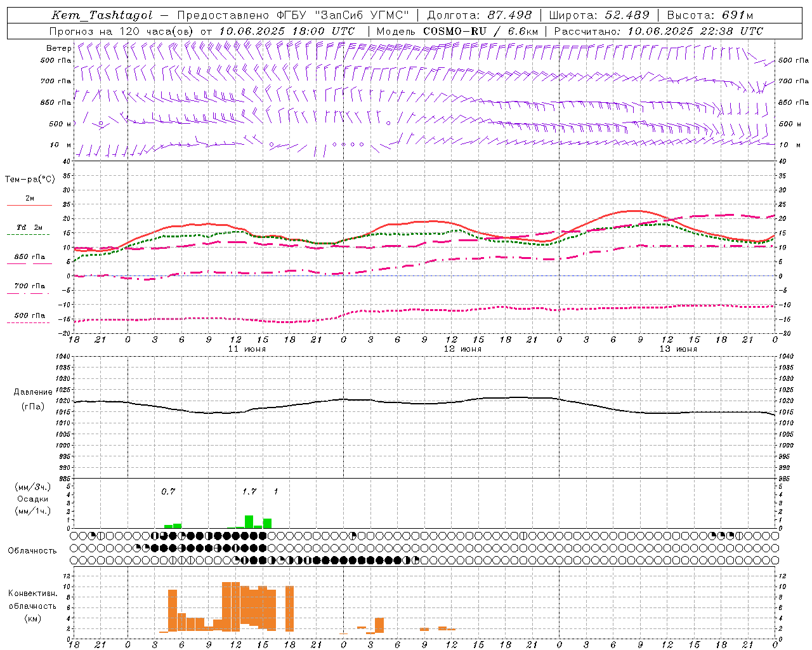
Task: Click the Облачность cloud cover label
Action: [x=32, y=550]
